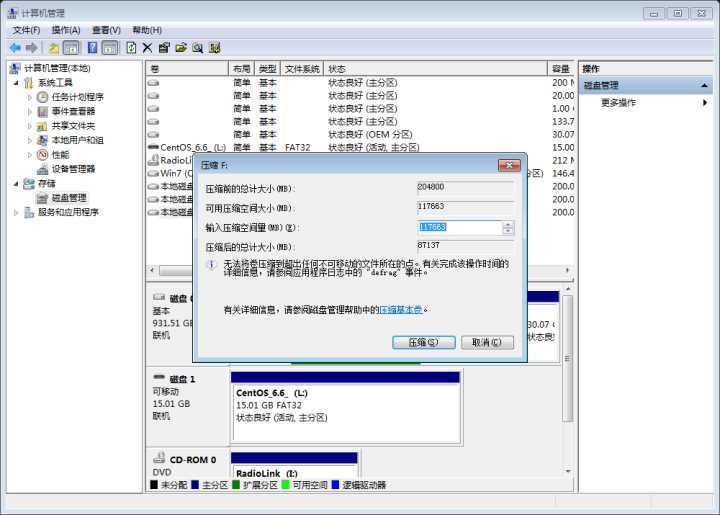Screen dimensions: 720x515
Task: Click the Up one level folder icon
Action: click(54, 47)
